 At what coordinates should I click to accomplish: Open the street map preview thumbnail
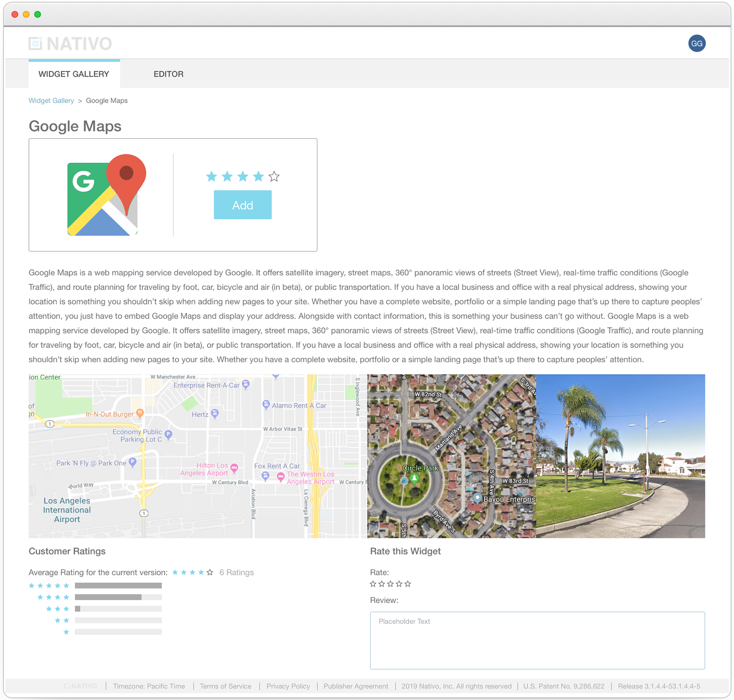coord(198,456)
